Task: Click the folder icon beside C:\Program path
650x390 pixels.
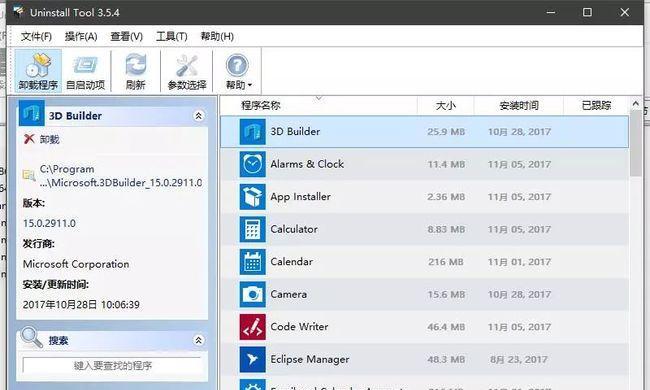Action: tap(29, 176)
